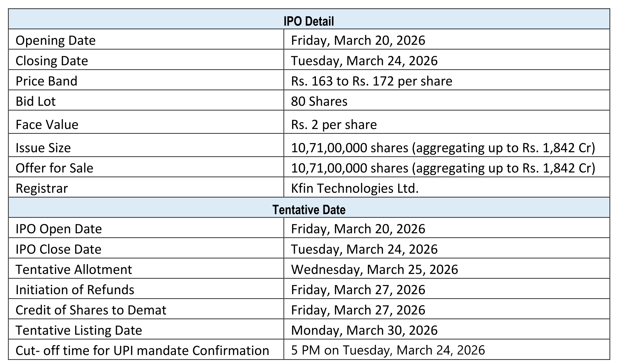Click the IPO Close Date label
Screen dimensions: 619x364
pyautogui.click(x=58, y=249)
